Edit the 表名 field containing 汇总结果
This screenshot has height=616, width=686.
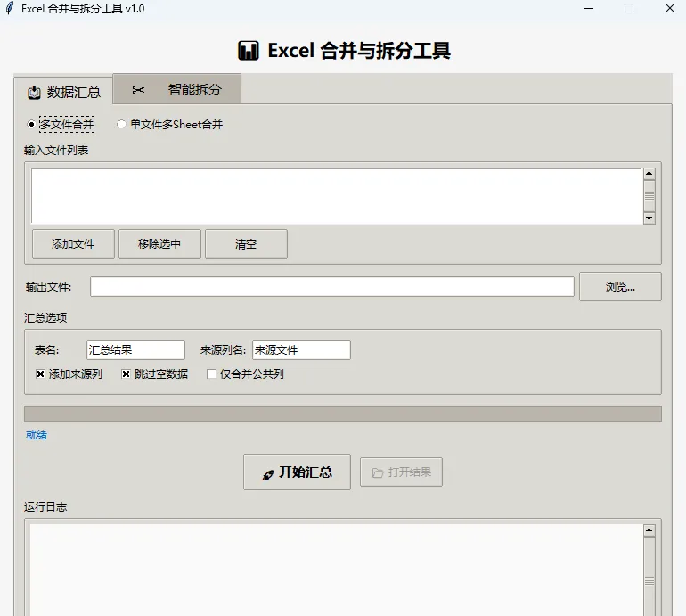point(135,349)
